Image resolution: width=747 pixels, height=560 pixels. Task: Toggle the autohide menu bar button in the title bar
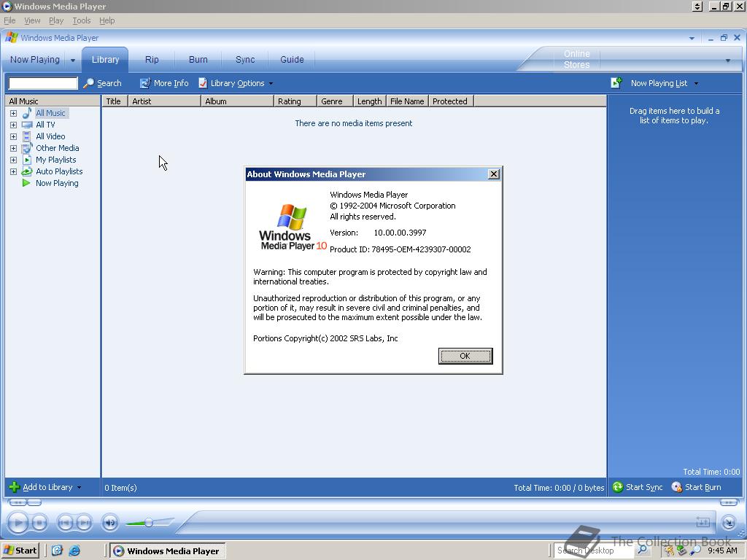[x=697, y=7]
